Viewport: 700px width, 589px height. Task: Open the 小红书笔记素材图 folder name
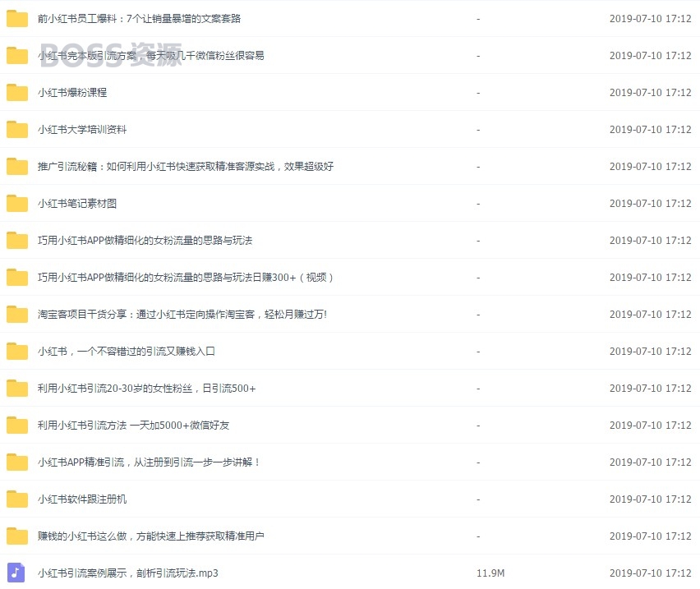click(x=77, y=204)
